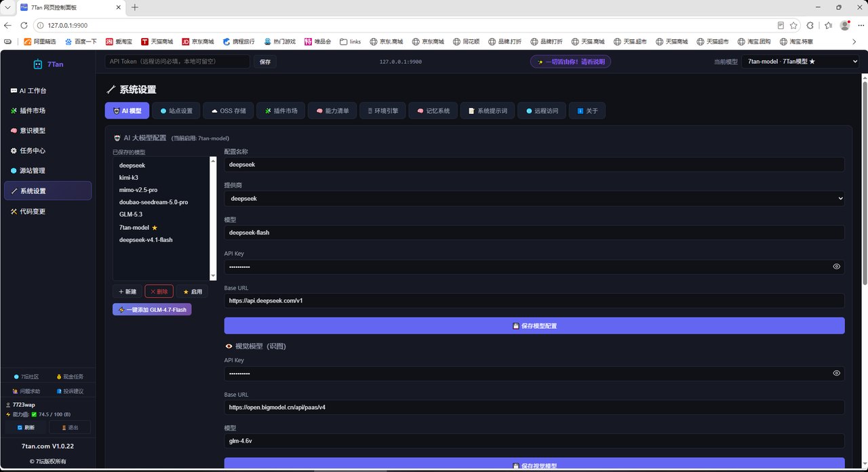Click the 保存模型配置 button
This screenshot has height=472, width=868.
534,326
